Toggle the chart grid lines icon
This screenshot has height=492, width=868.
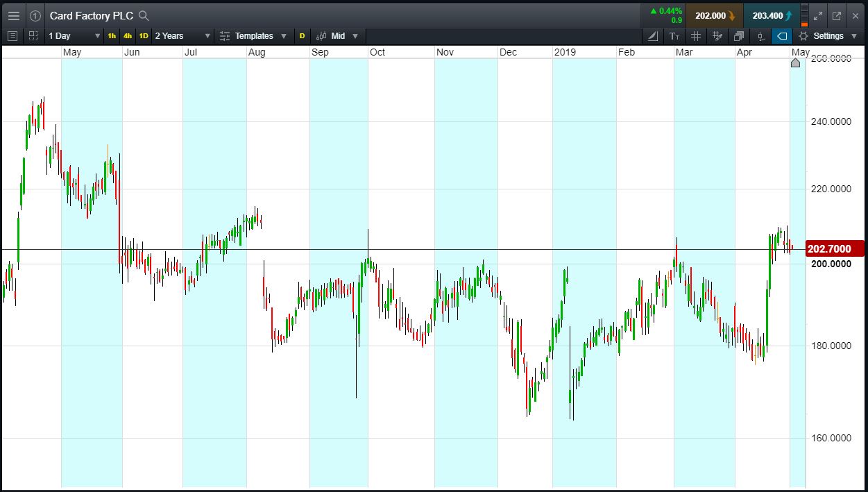[x=696, y=36]
